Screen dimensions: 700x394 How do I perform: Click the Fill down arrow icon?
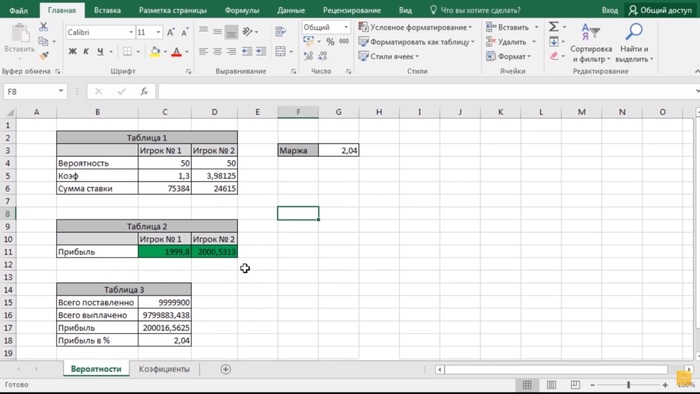pyautogui.click(x=554, y=41)
